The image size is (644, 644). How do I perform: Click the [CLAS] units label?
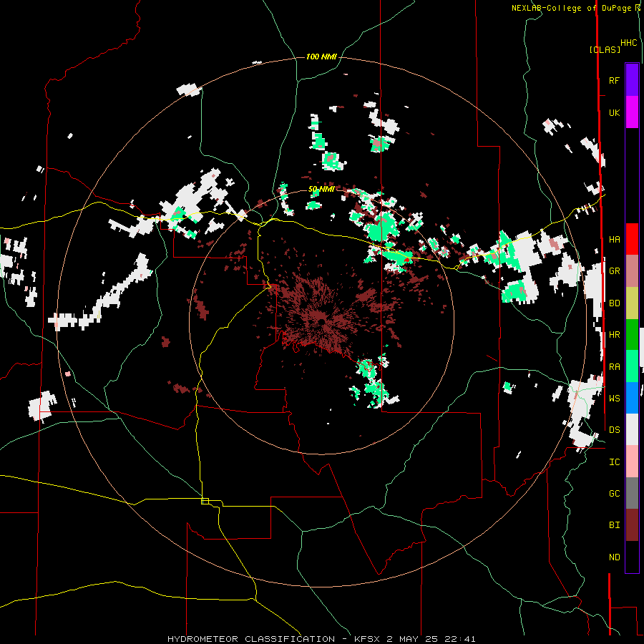(605, 50)
